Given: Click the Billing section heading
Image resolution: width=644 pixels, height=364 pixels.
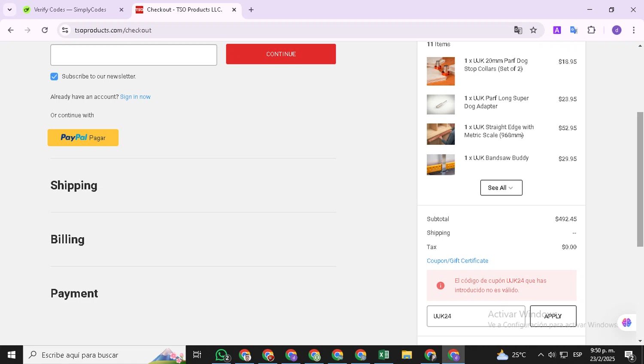Looking at the screenshot, I should click(67, 239).
